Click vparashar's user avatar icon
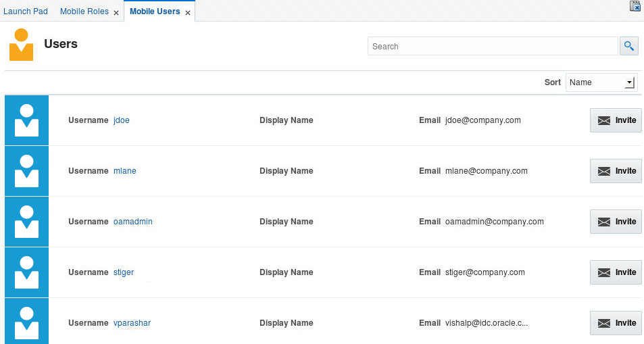The height and width of the screenshot is (344, 644). click(26, 322)
